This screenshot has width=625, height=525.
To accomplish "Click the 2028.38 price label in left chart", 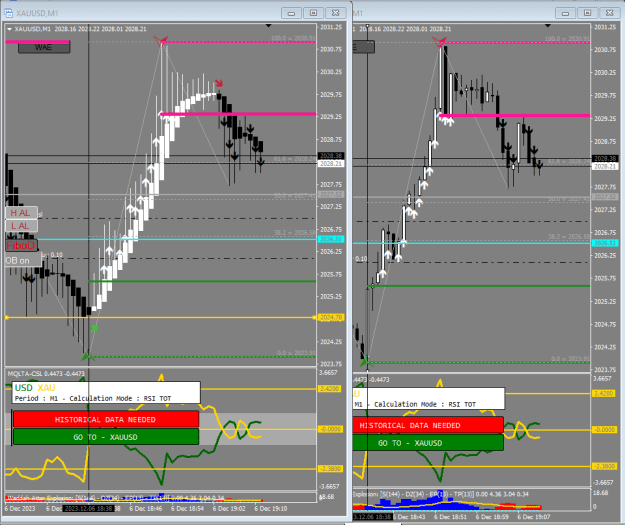I will [331, 156].
